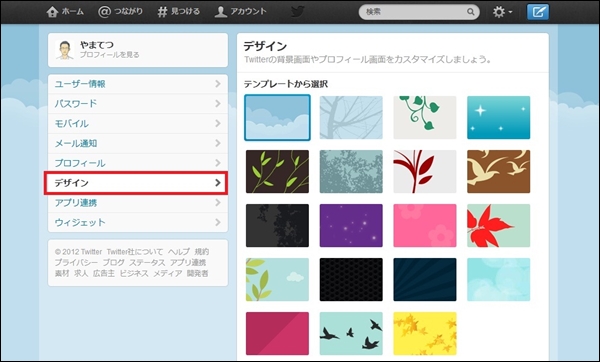
Task: Click the chevron on ウィジェット row
Action: (x=218, y=222)
